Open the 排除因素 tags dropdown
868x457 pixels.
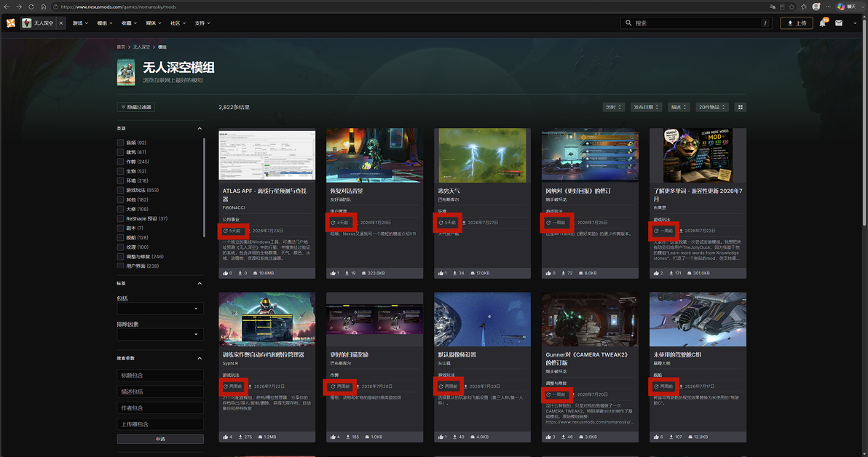click(x=160, y=334)
